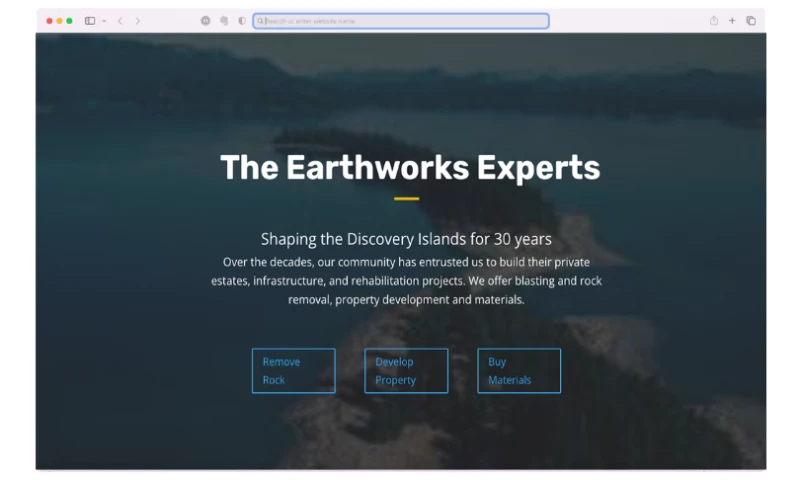
Task: Click the Remove Rock button
Action: [x=293, y=371]
